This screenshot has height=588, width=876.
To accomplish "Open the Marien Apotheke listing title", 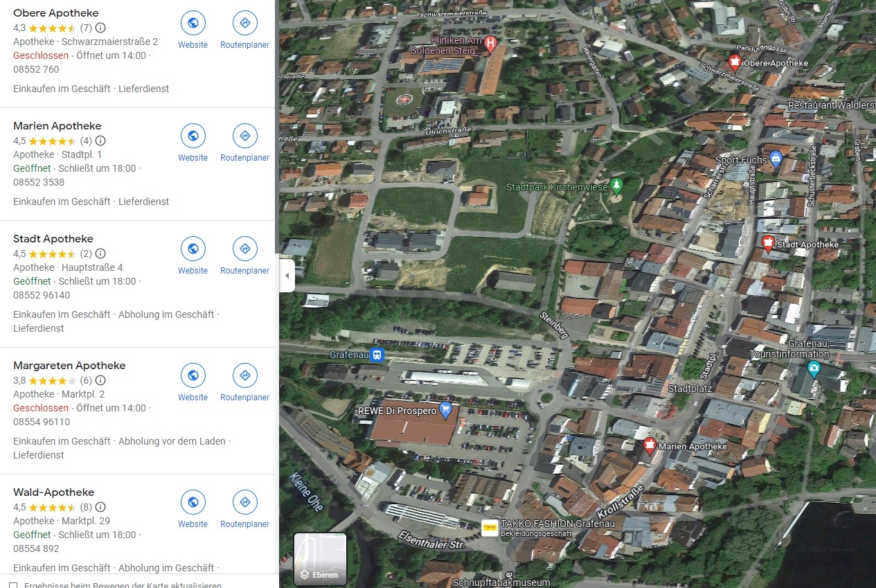I will click(57, 126).
